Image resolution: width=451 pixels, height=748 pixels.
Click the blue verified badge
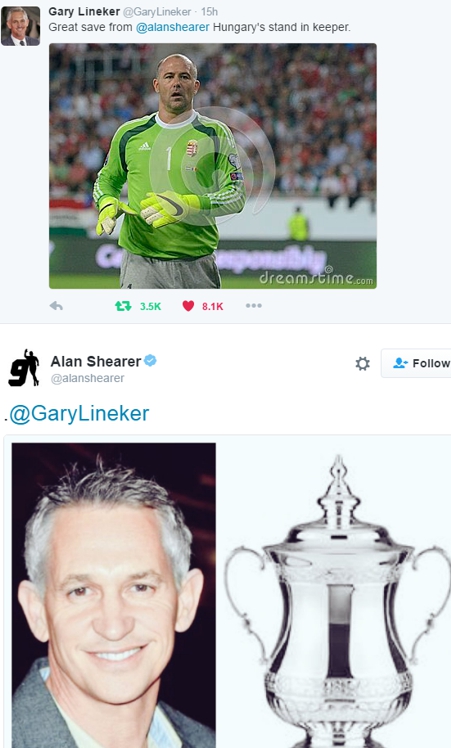tap(150, 361)
